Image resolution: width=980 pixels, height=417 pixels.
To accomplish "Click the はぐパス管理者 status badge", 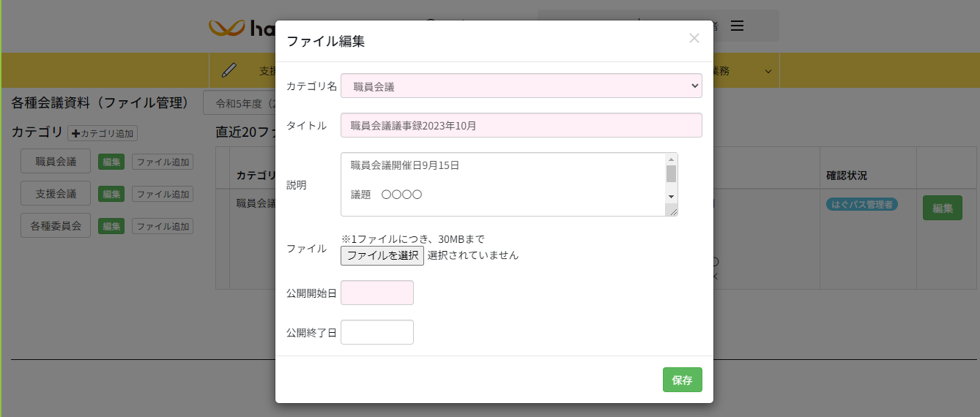I will 862,204.
